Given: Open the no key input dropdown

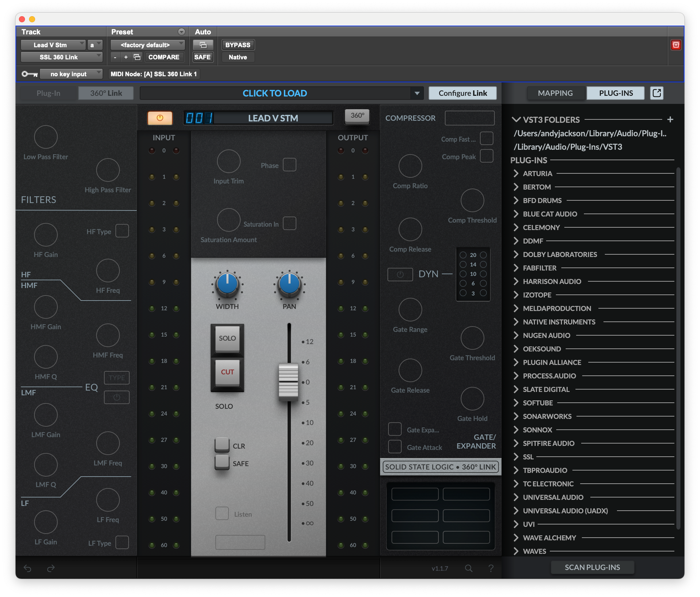Looking at the screenshot, I should pyautogui.click(x=71, y=74).
